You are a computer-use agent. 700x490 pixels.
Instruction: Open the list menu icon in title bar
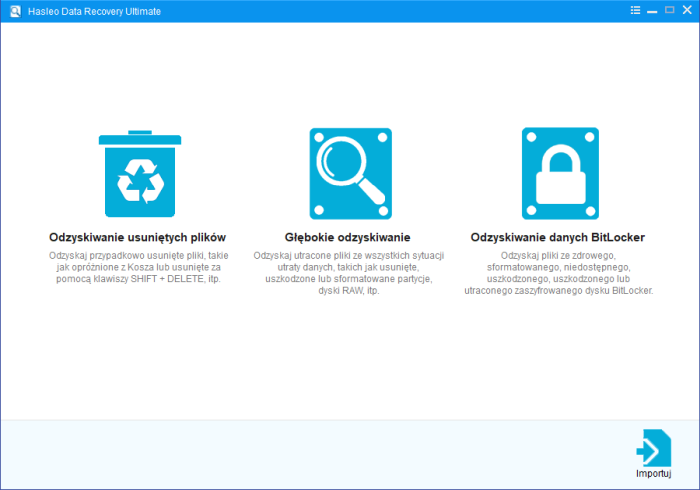[636, 10]
